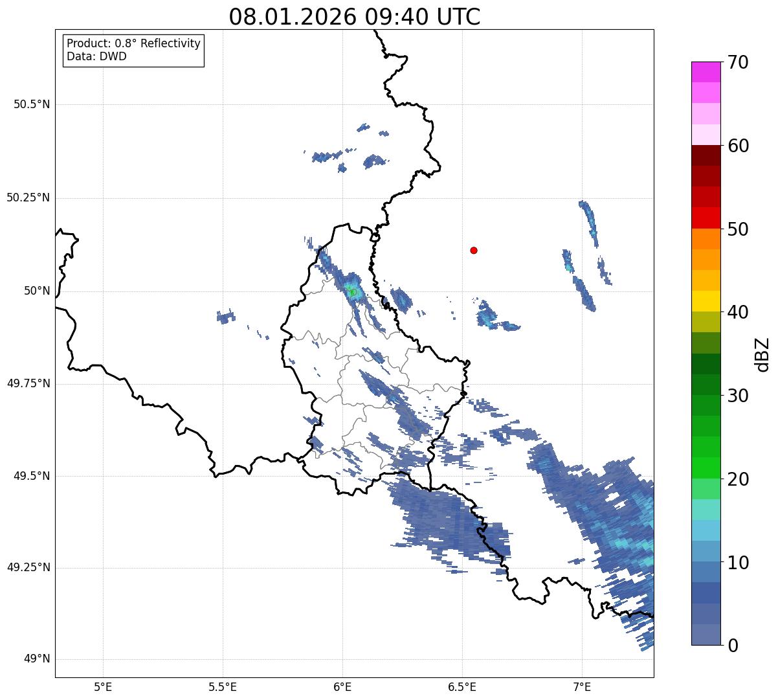Click the dBZ colorbar axis label
This screenshot has height=700, width=778.
[762, 354]
